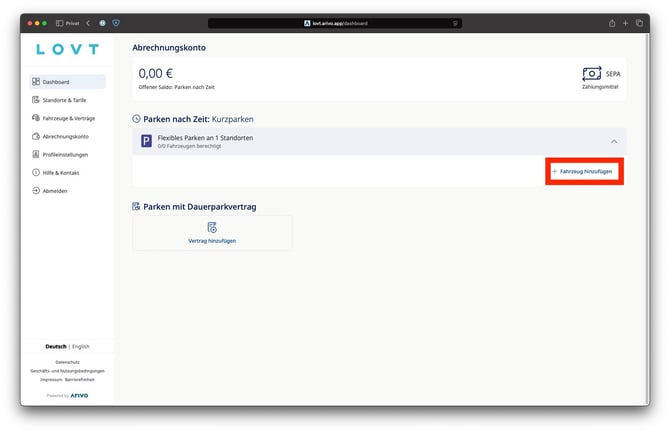Click the Abrechnungskonto wallet icon in sidebar
Image resolution: width=670 pixels, height=433 pixels.
coord(36,136)
